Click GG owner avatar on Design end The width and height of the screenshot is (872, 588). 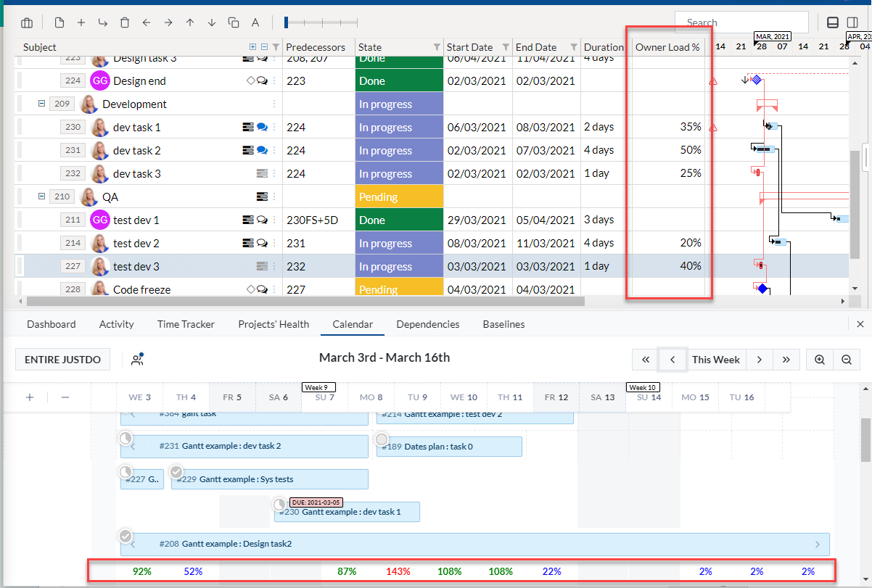[100, 80]
